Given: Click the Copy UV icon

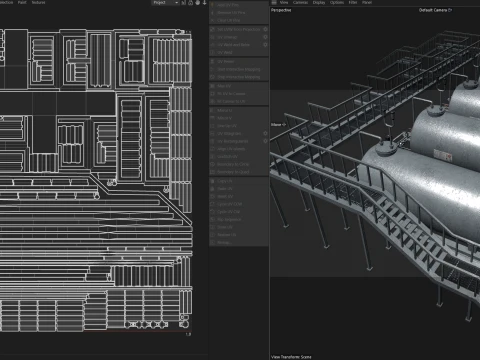Looking at the screenshot, I should point(212,181).
